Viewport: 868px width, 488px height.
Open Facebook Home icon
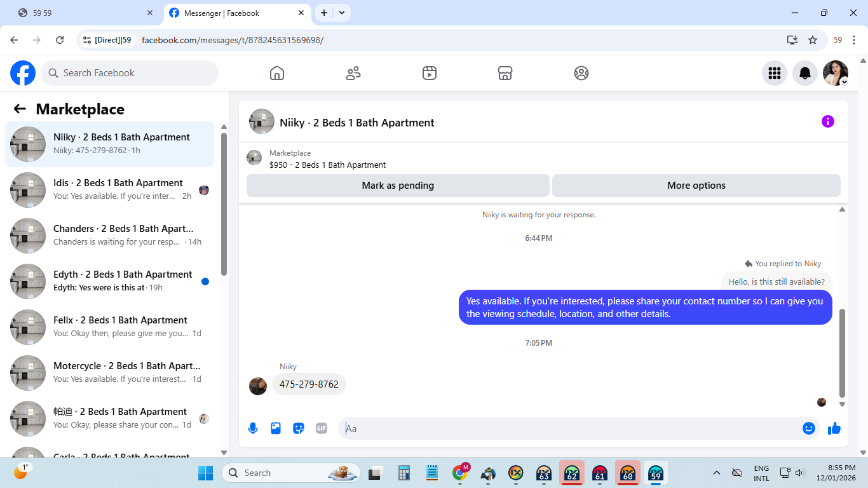tap(277, 73)
